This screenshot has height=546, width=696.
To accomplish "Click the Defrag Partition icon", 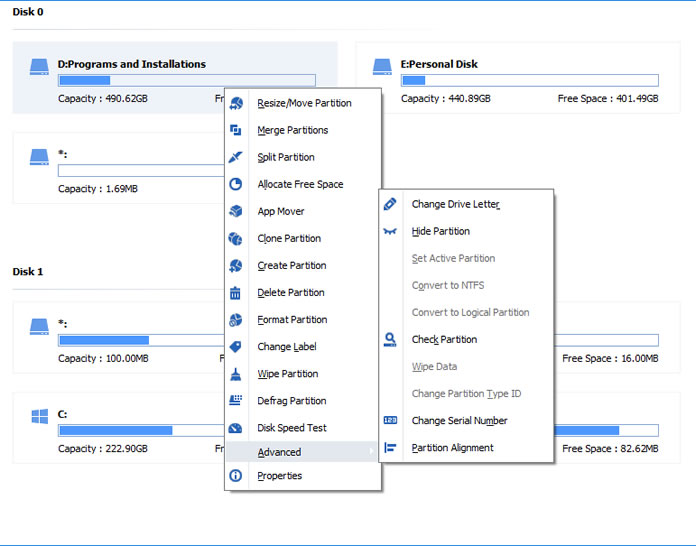I will point(236,400).
